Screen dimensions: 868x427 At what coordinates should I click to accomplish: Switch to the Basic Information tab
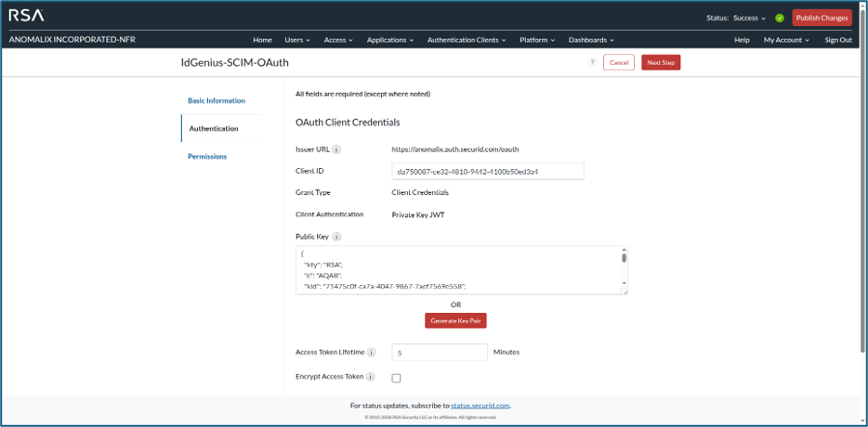(x=217, y=100)
